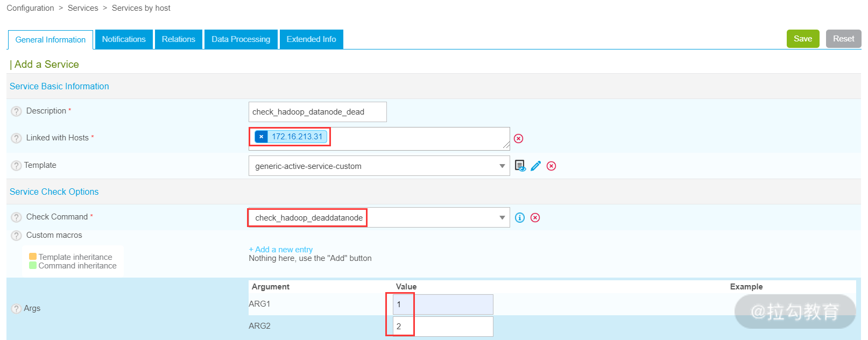Add a new custom macro entry
This screenshot has height=340, width=868.
(x=281, y=250)
